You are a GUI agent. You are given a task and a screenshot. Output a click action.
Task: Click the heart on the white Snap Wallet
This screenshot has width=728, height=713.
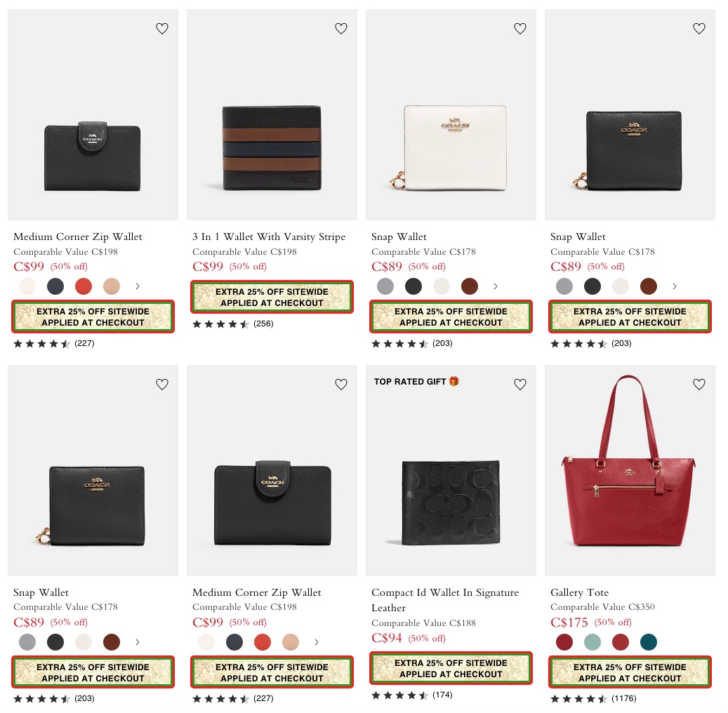pos(520,29)
